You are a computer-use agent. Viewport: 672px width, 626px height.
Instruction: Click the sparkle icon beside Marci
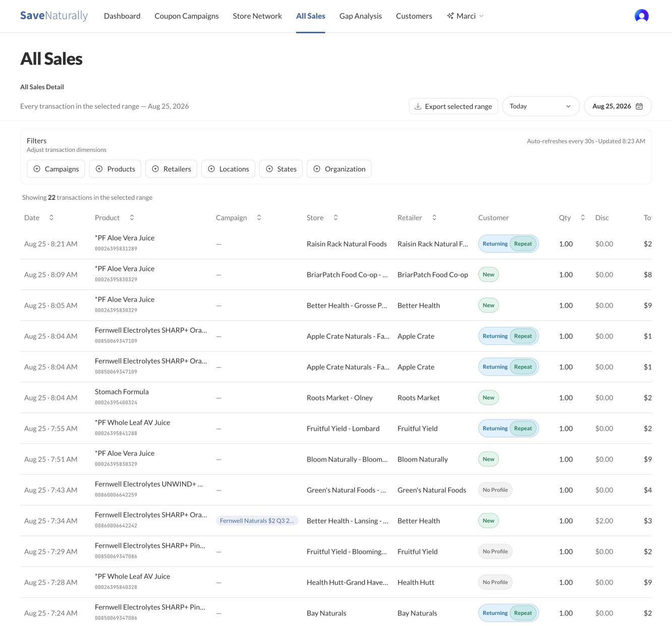click(450, 16)
